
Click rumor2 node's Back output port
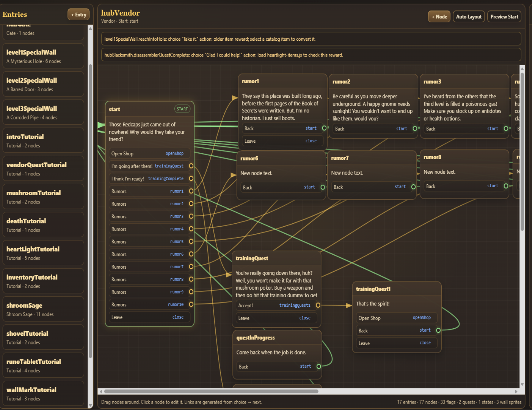click(x=415, y=128)
